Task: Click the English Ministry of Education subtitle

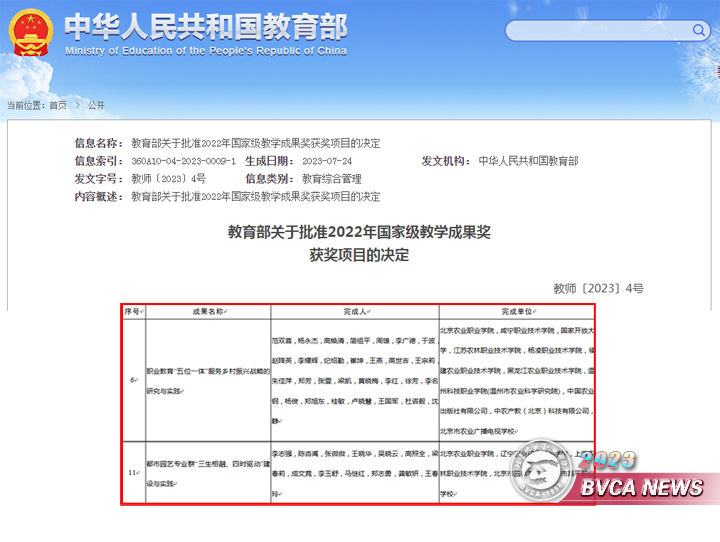Action: click(x=206, y=51)
